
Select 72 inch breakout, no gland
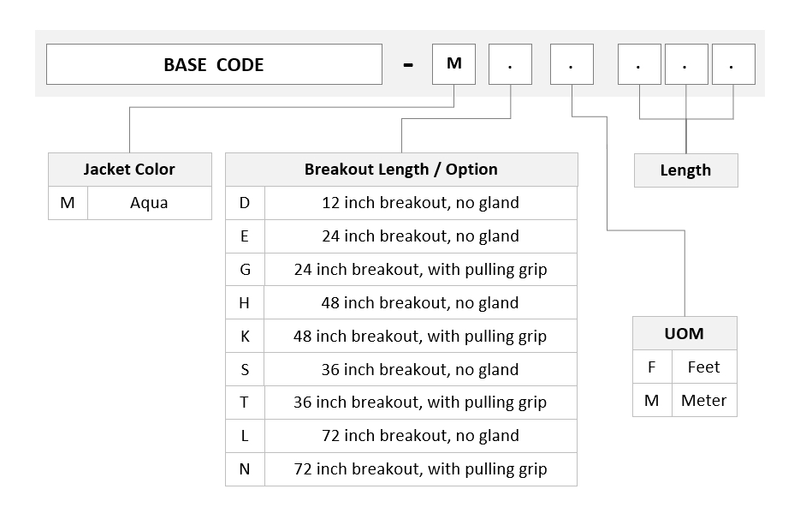[401, 436]
